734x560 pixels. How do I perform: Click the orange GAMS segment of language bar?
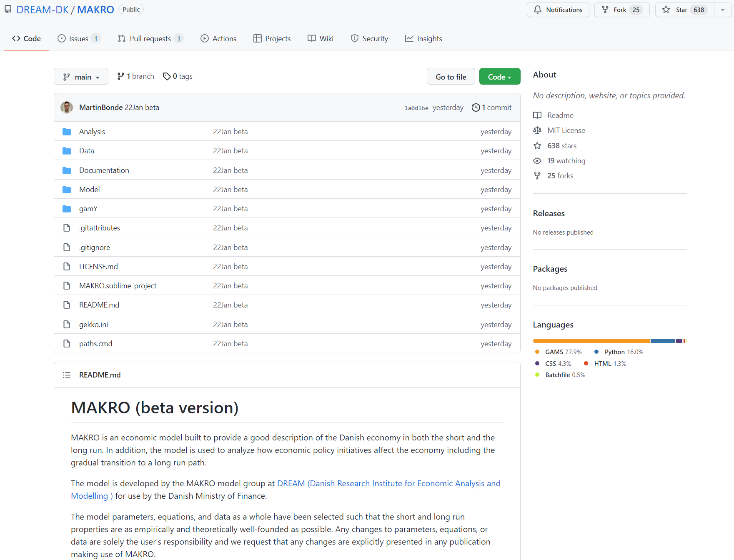pos(591,341)
